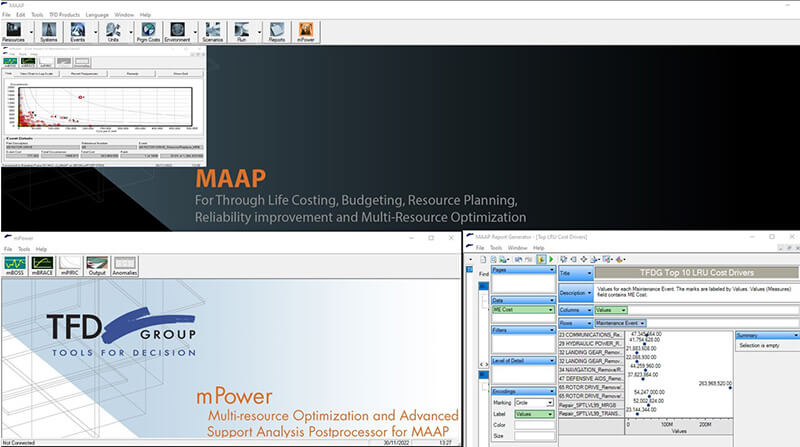Open the Help menu in mPower window
Screen dimensions: 800x447
point(41,249)
